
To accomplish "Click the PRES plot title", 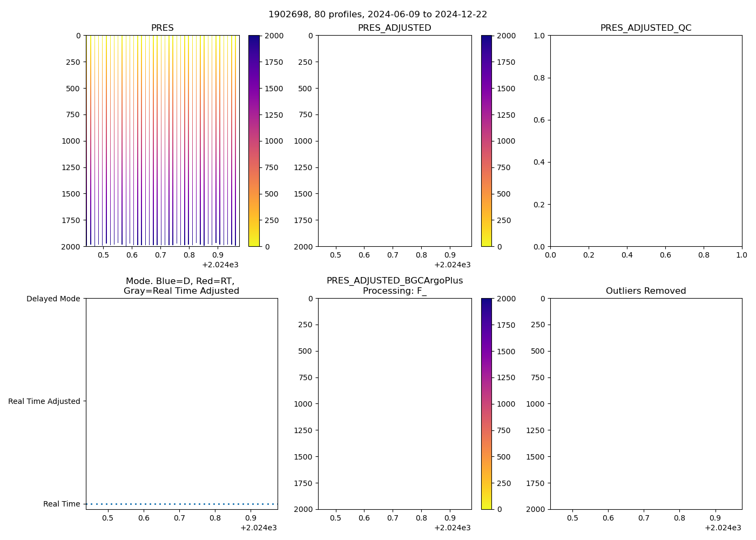I will click(162, 28).
